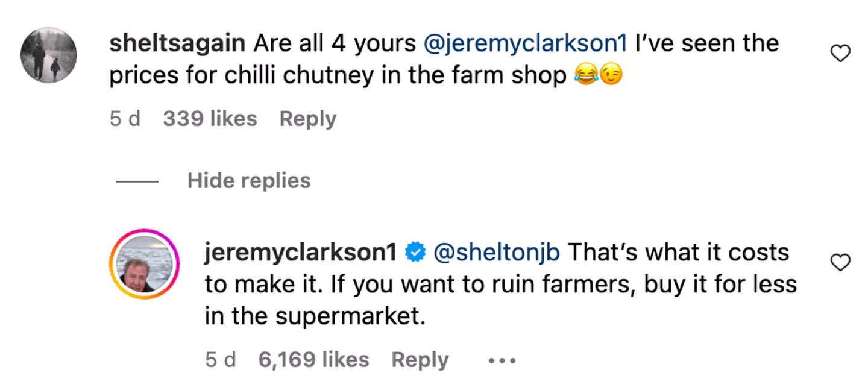The height and width of the screenshot is (390, 868).
Task: Open the bold jeremyclarkson1 username on the reply
Action: coord(300,253)
